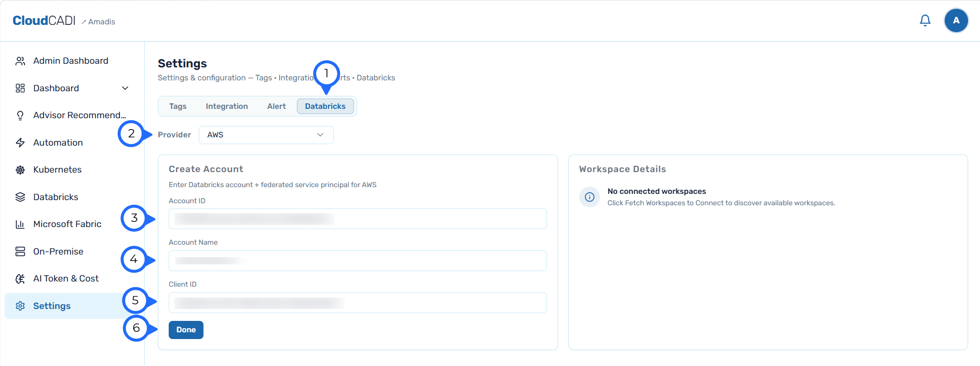Image resolution: width=980 pixels, height=366 pixels.
Task: Open Microsoft Fabric section
Action: [67, 224]
